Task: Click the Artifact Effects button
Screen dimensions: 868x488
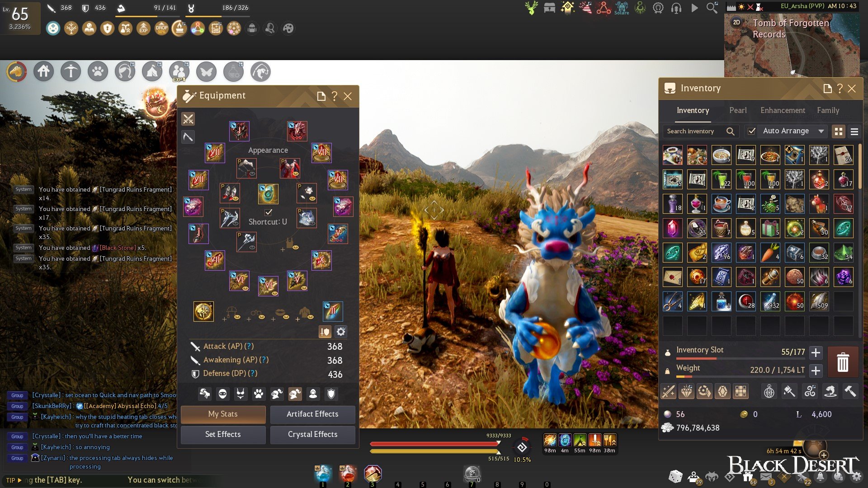Action: click(312, 414)
